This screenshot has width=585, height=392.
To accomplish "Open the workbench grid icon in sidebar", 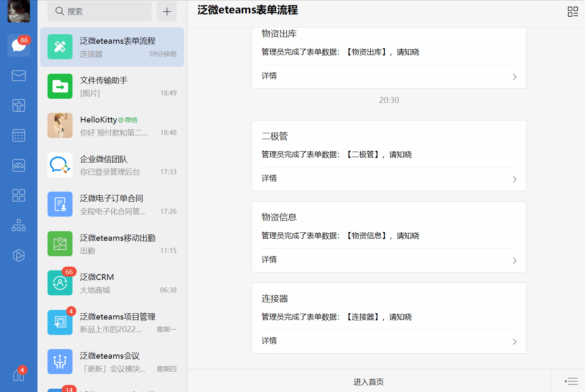I will [19, 195].
